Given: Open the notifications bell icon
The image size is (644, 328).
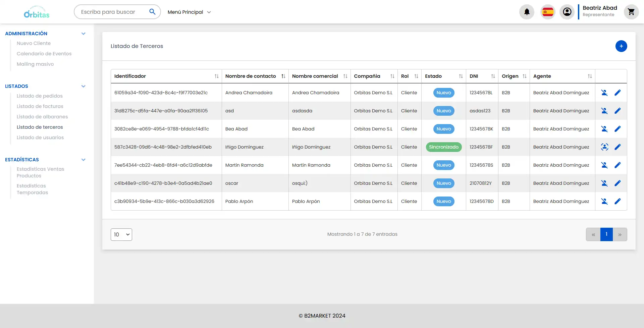Looking at the screenshot, I should 527,12.
